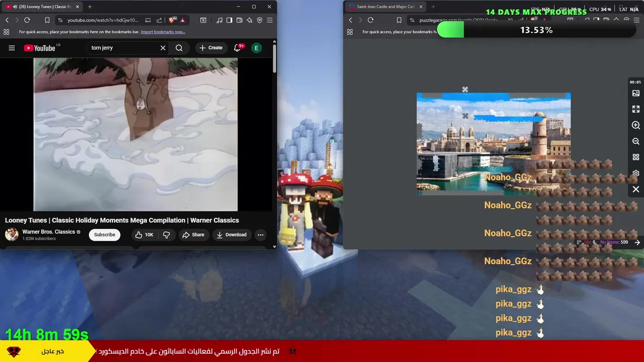Image resolution: width=644 pixels, height=362 pixels.
Task: Open YouTube notifications bell
Action: pyautogui.click(x=237, y=48)
